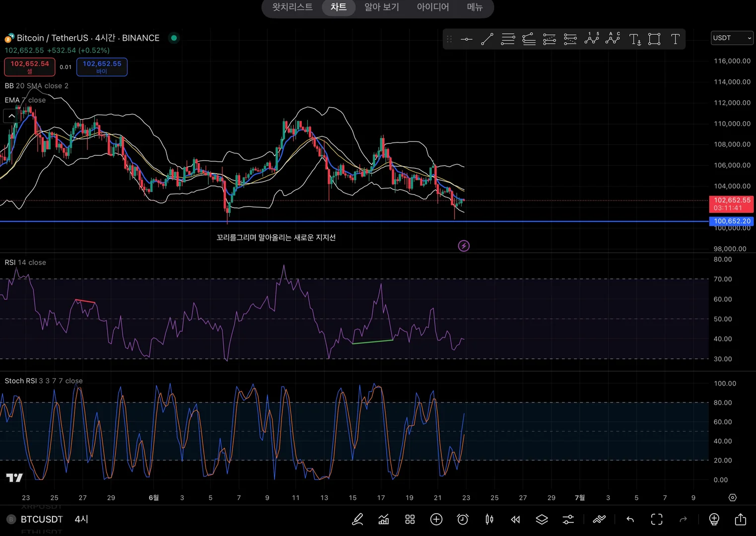Click the blue 100,652.20 horizontal line label

tap(732, 221)
